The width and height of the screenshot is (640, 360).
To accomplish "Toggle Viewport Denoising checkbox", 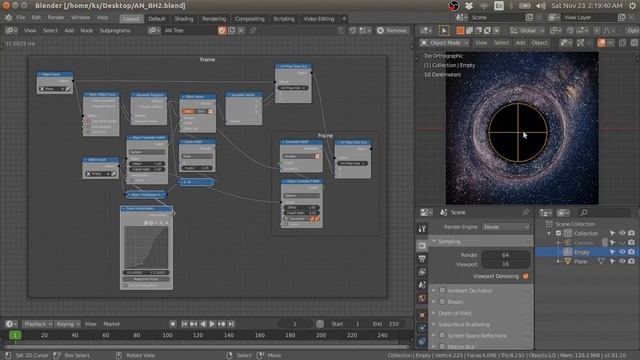I will coord(526,276).
